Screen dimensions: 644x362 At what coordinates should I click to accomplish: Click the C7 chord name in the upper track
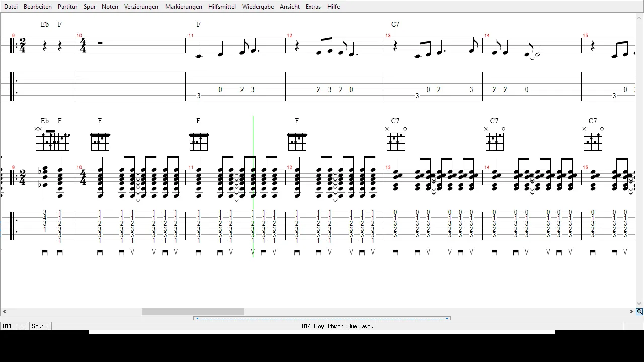click(395, 24)
